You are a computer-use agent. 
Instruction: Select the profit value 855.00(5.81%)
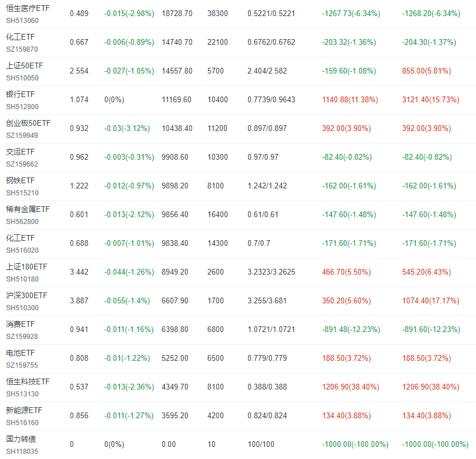426,71
